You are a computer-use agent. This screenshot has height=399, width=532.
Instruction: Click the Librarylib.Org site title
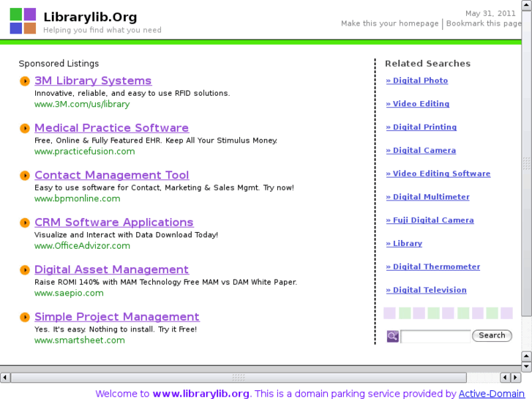(90, 17)
